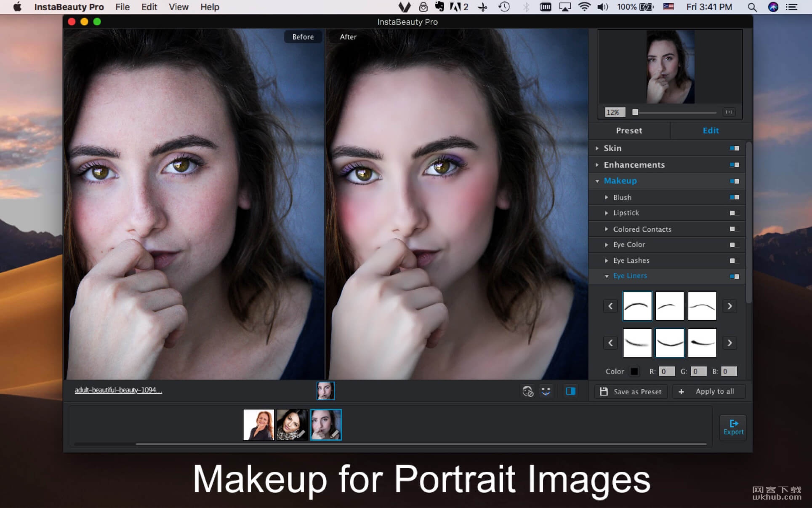Select the third lower eyeliner style

[x=702, y=343]
